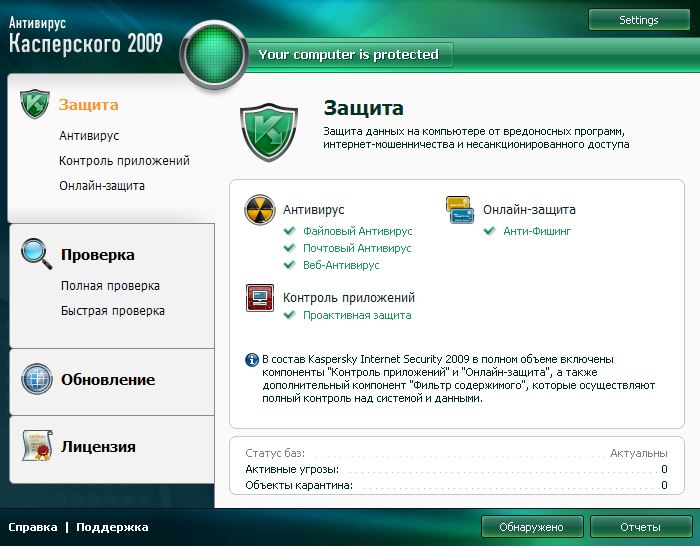Click the Актуальны status value

(639, 453)
